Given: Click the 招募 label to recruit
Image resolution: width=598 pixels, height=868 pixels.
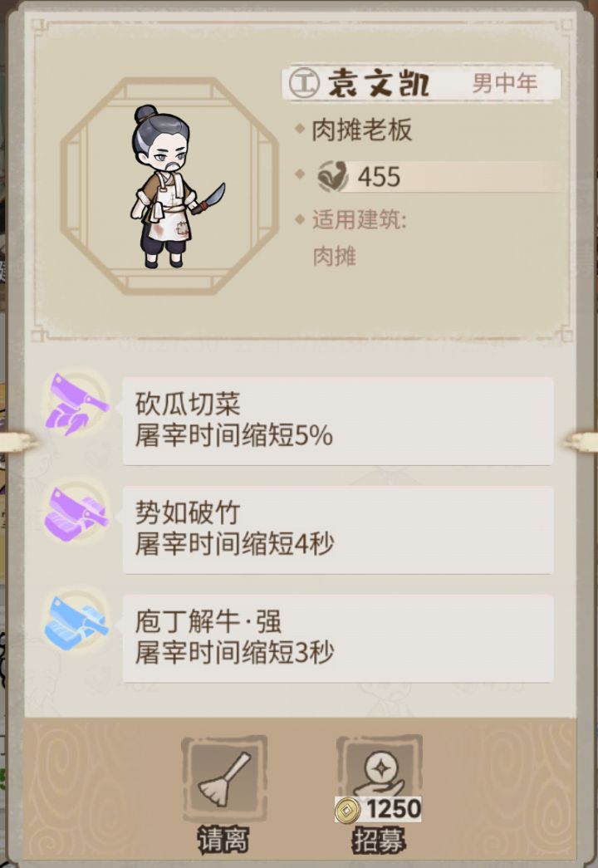Looking at the screenshot, I should (x=380, y=841).
